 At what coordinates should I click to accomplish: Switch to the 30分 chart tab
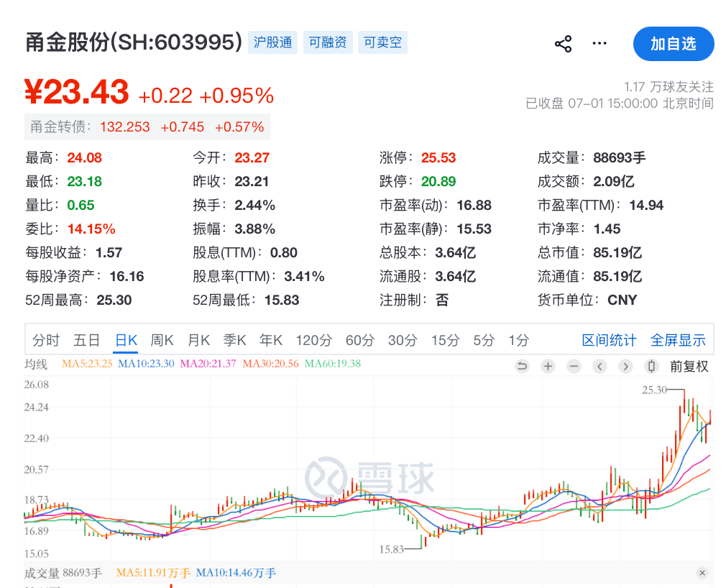[x=403, y=340]
